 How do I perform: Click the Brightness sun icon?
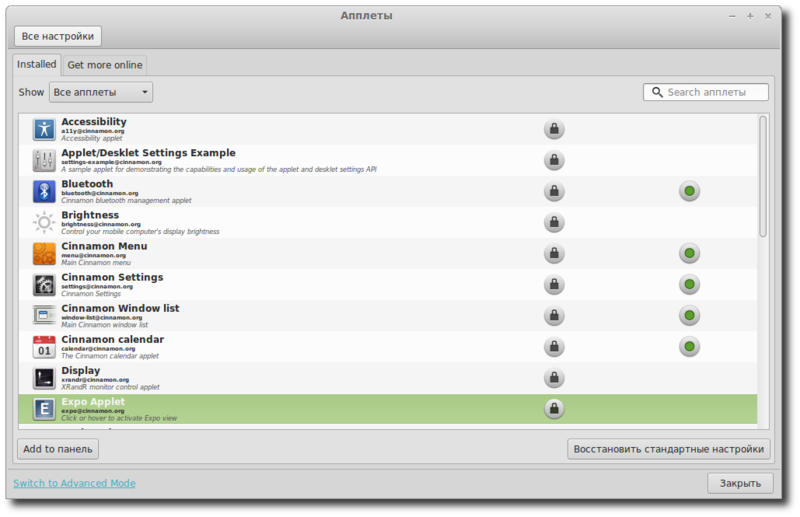[44, 223]
